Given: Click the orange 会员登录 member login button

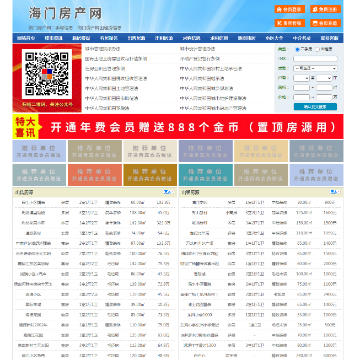Looking at the screenshot, I should (x=290, y=9).
